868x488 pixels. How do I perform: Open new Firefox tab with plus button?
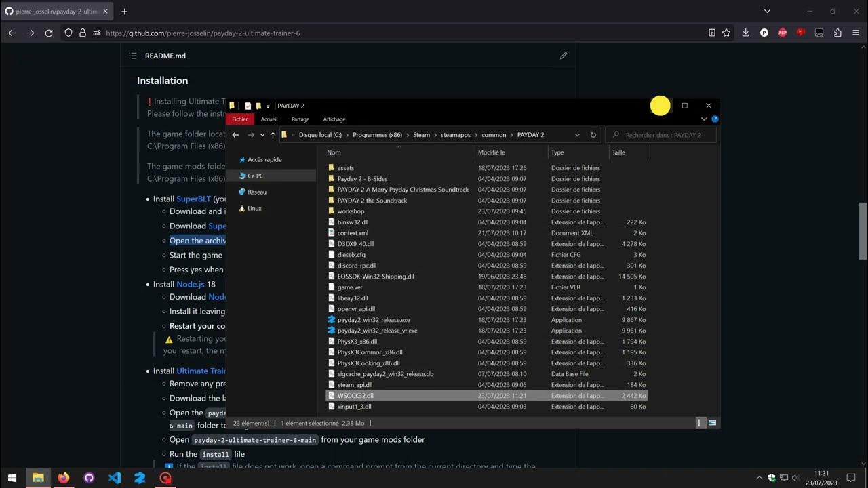[124, 12]
